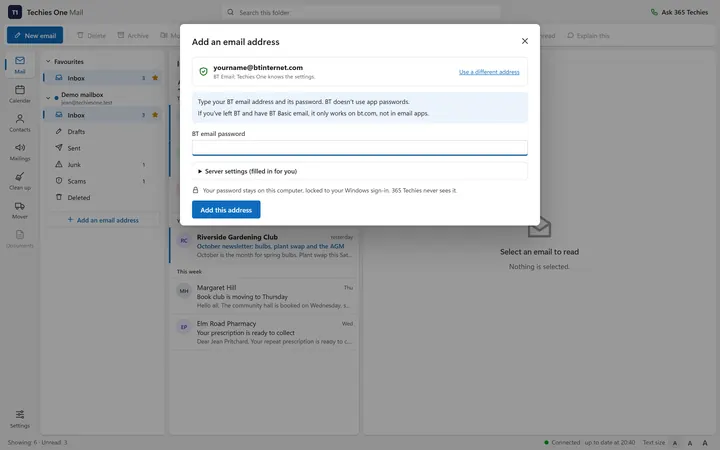Close the Add an email address dialog

pyautogui.click(x=525, y=41)
